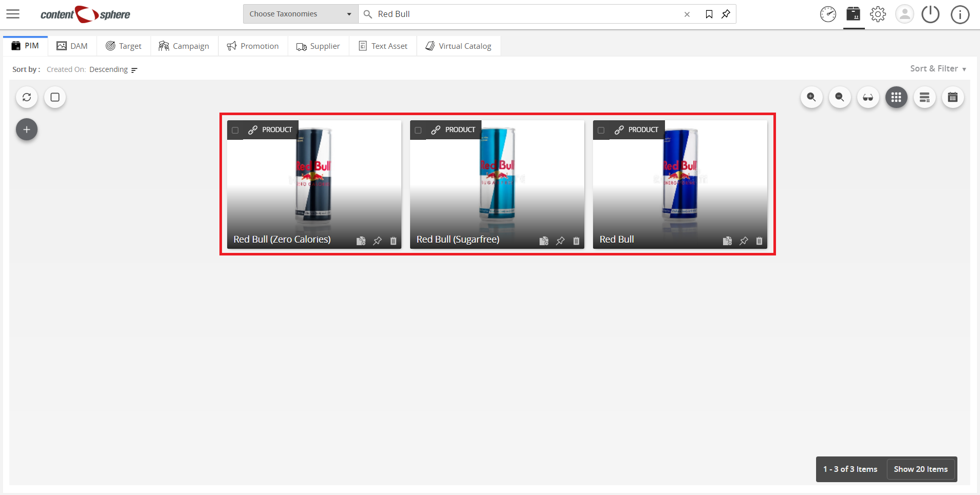
Task: Pin the Red Bull (Zero Calories) product
Action: pyautogui.click(x=377, y=241)
